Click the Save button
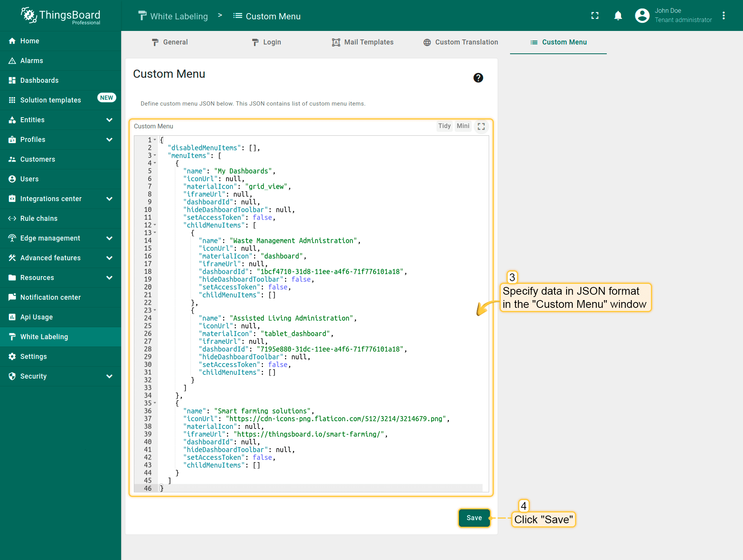Image resolution: width=743 pixels, height=560 pixels. point(474,518)
